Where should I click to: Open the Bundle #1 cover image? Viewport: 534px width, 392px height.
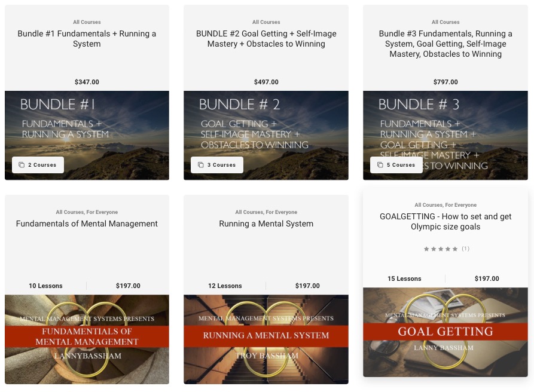pos(87,135)
